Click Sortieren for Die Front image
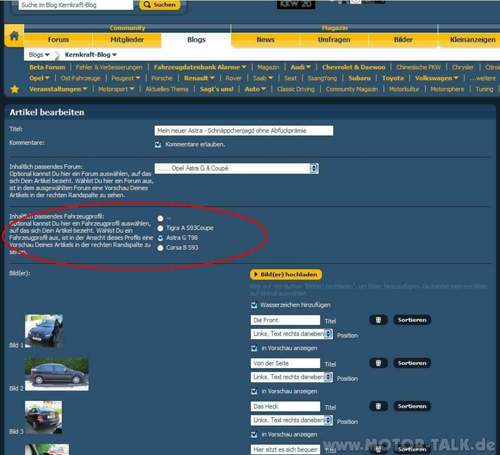Screen dimensions: 500x455 (x=412, y=320)
